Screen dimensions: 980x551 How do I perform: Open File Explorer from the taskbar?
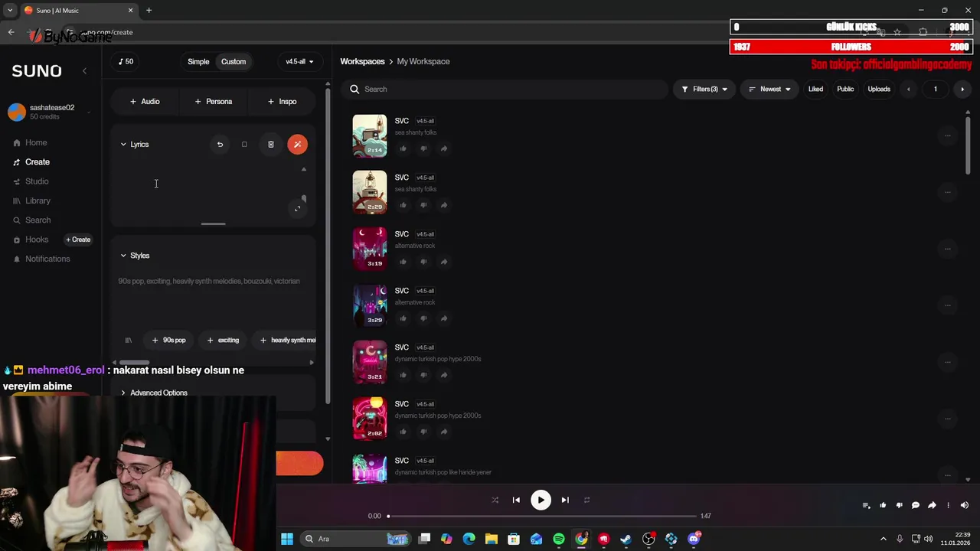(x=492, y=539)
